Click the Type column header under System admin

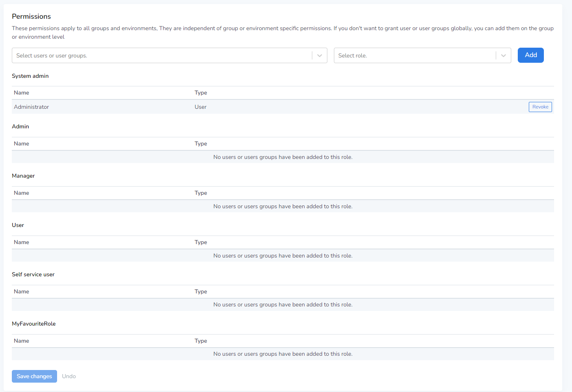pos(201,93)
